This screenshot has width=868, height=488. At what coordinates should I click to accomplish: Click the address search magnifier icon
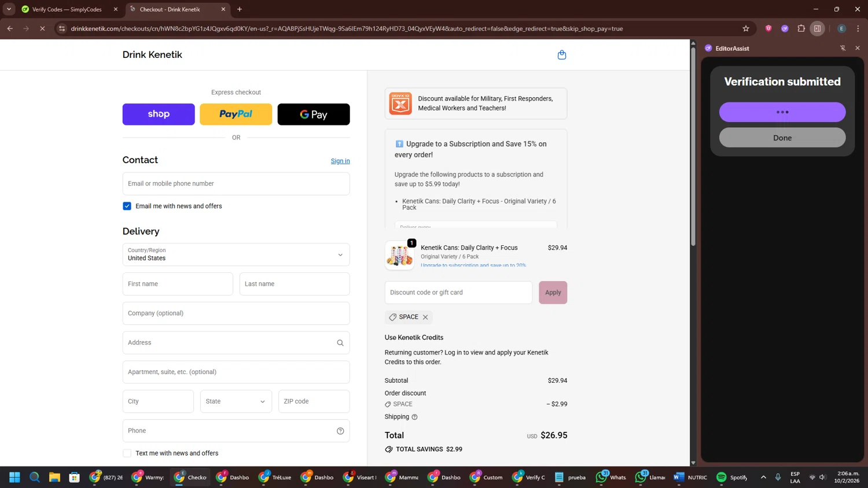click(x=340, y=343)
